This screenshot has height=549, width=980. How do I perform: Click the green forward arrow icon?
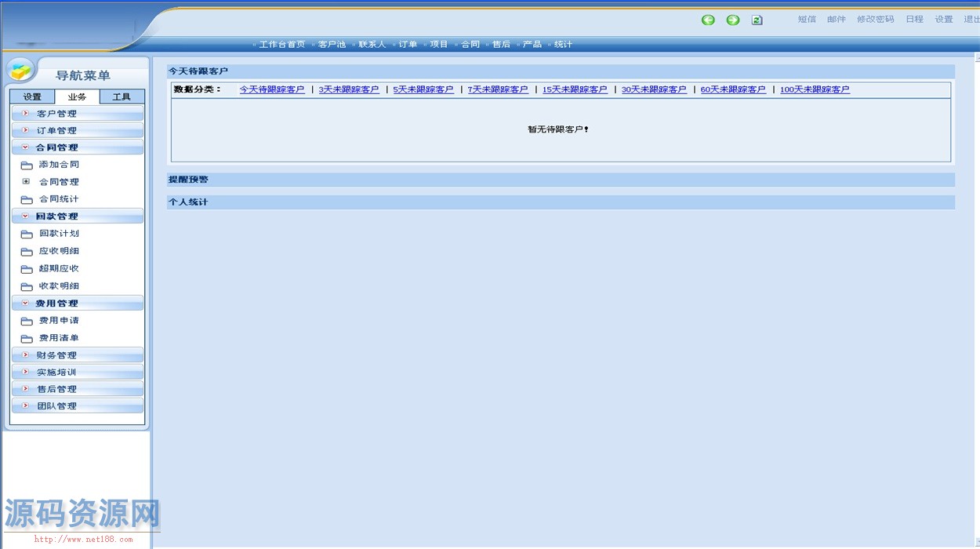[x=732, y=20]
